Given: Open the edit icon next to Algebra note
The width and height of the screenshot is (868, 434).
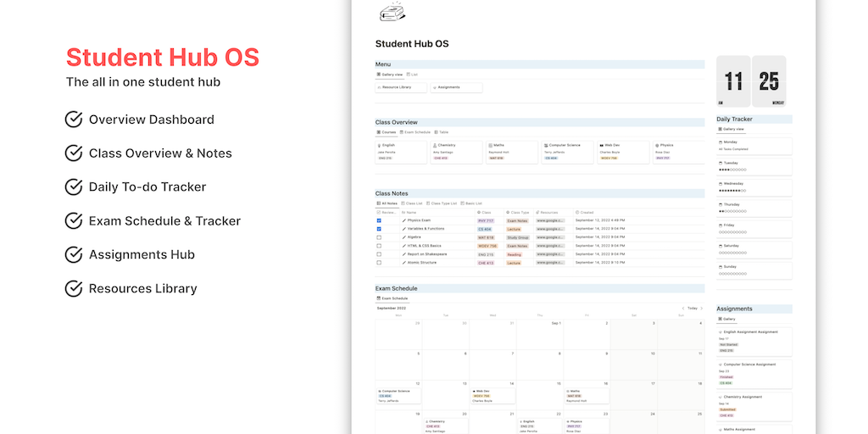Looking at the screenshot, I should point(404,237).
